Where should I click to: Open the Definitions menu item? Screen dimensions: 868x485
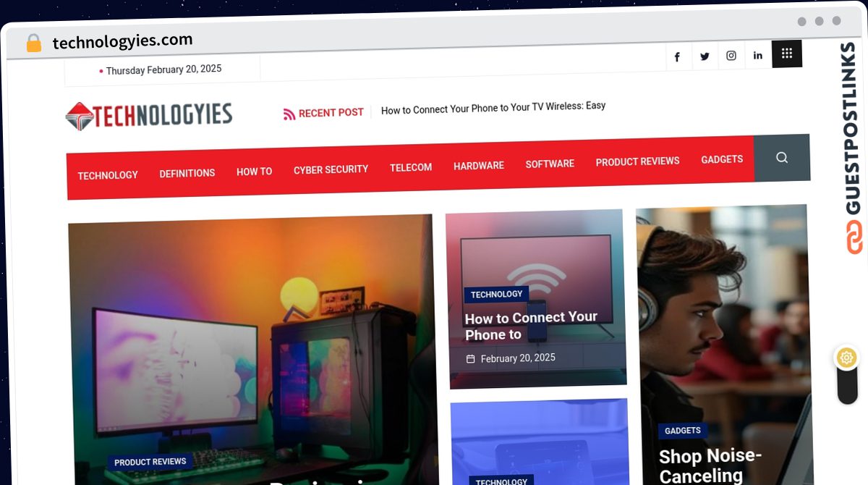pos(187,173)
